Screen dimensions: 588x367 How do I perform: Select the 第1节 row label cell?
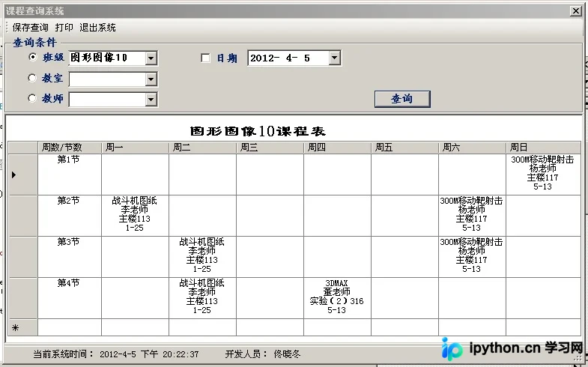(70, 175)
